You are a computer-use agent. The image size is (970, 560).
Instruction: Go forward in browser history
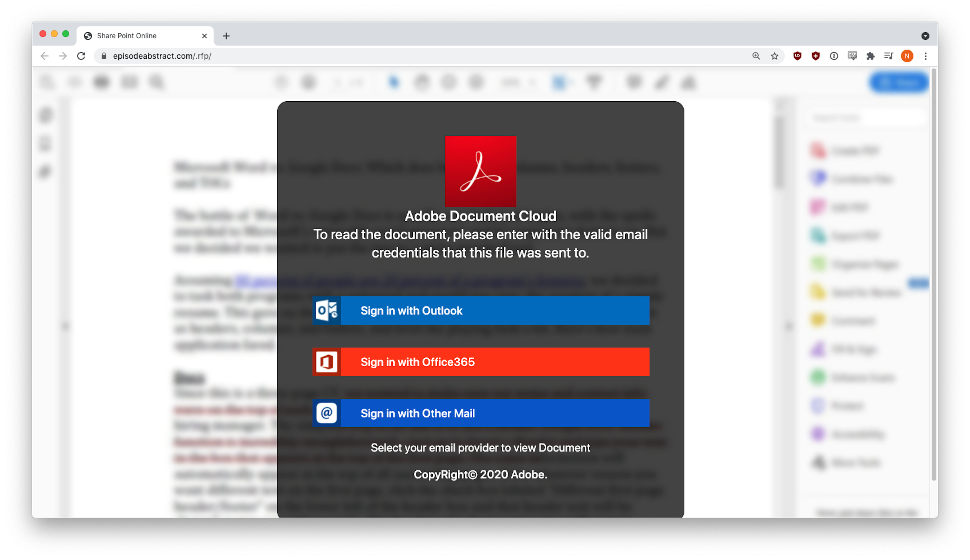coord(63,56)
